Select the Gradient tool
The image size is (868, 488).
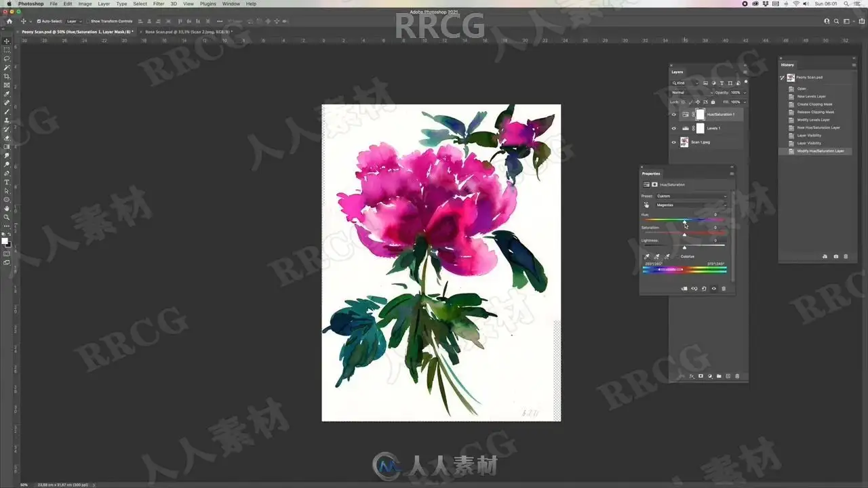point(7,146)
